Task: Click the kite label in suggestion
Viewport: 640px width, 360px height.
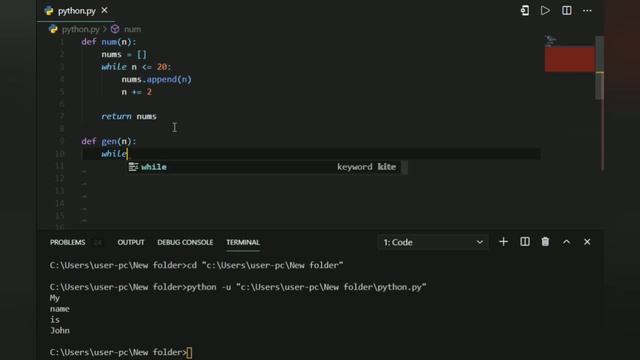Action: (x=387, y=167)
